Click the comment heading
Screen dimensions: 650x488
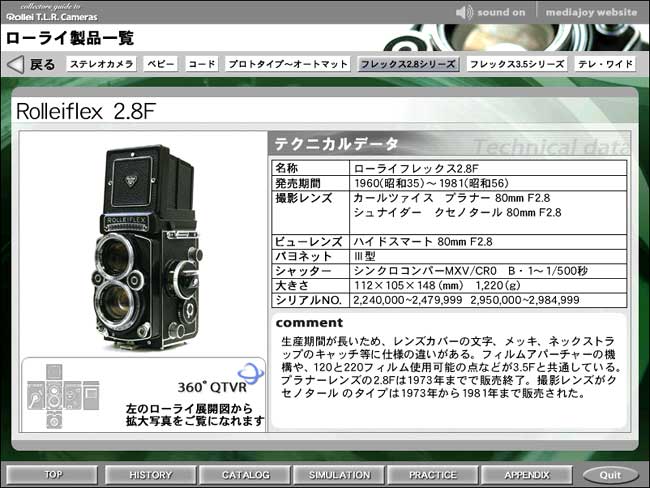(309, 323)
